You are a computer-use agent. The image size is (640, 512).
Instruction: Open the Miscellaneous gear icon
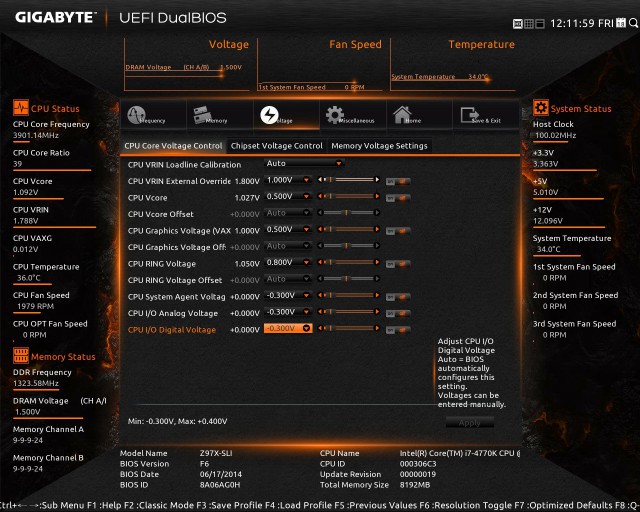pyautogui.click(x=335, y=115)
